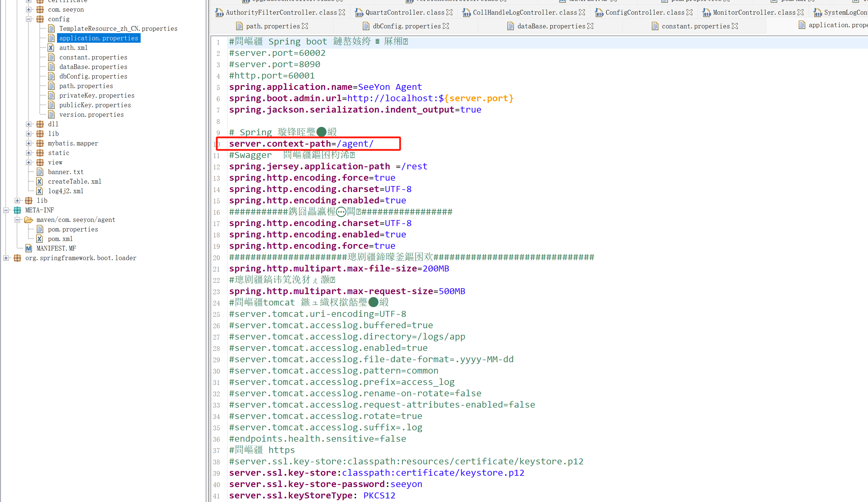The image size is (868, 502).
Task: Expand the mybatis.mapper package
Action: coord(29,143)
